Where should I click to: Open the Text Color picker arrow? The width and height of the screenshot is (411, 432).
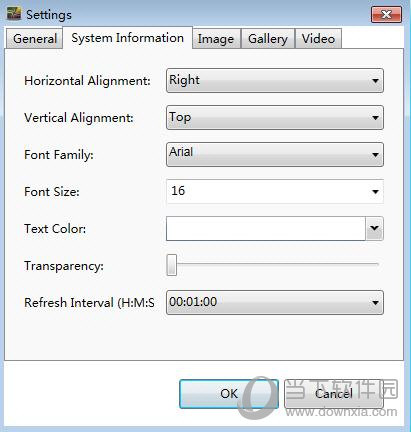[374, 228]
